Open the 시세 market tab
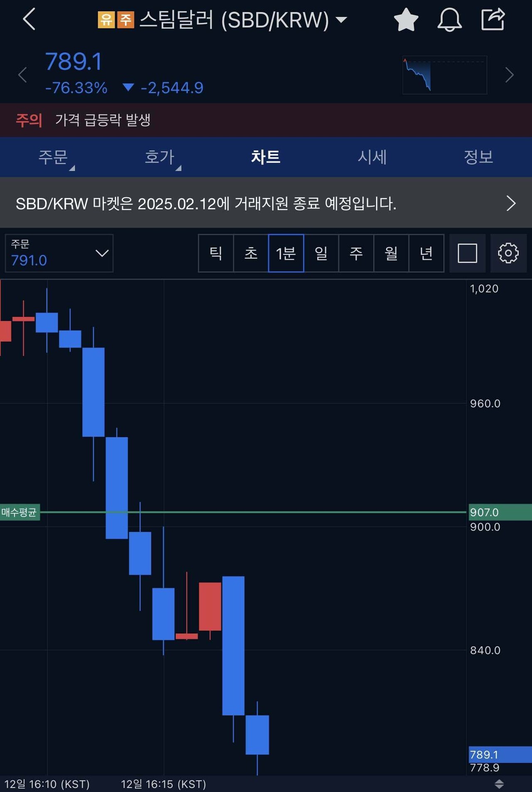Screen dimensions: 532x792 point(373,157)
